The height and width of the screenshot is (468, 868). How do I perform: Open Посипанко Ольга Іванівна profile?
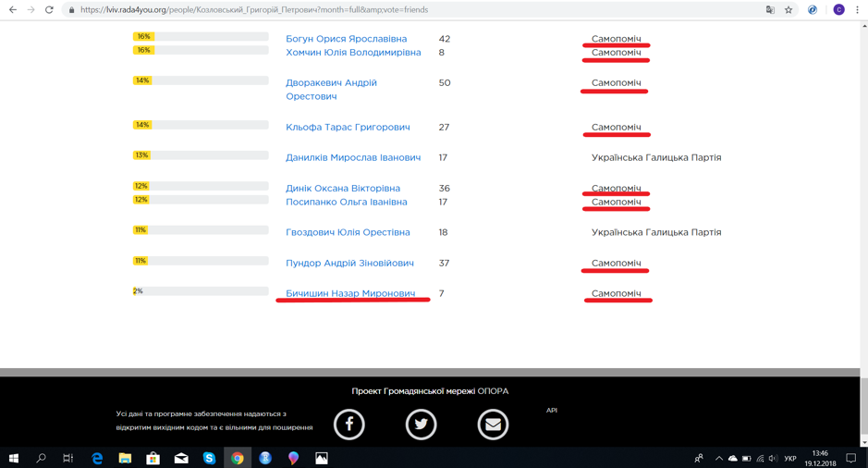(x=346, y=203)
